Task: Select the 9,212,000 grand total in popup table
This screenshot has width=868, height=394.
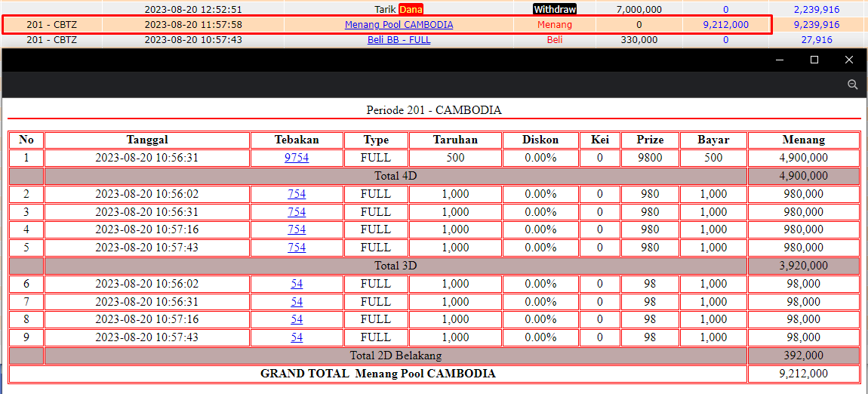Action: click(803, 374)
